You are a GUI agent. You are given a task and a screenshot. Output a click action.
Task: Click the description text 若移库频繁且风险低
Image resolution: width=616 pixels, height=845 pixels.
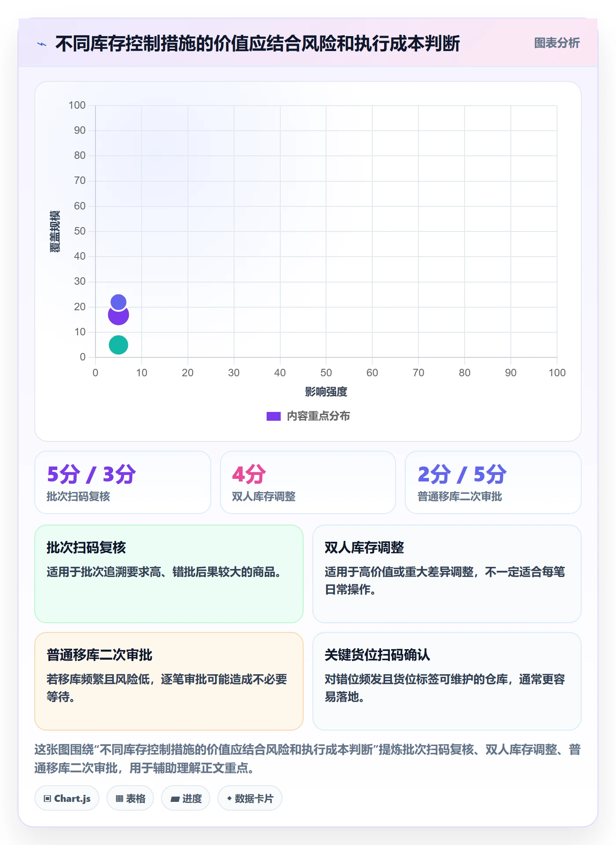click(167, 688)
